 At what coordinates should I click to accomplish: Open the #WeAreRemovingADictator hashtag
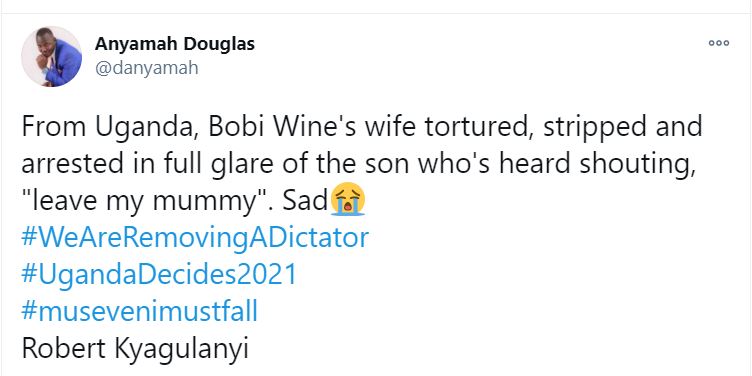tap(195, 238)
